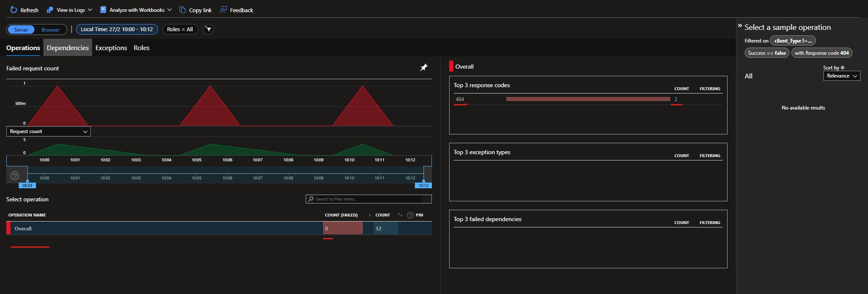This screenshot has height=294, width=868.
Task: Click the 10:12 time range slider handle
Action: coord(423,184)
